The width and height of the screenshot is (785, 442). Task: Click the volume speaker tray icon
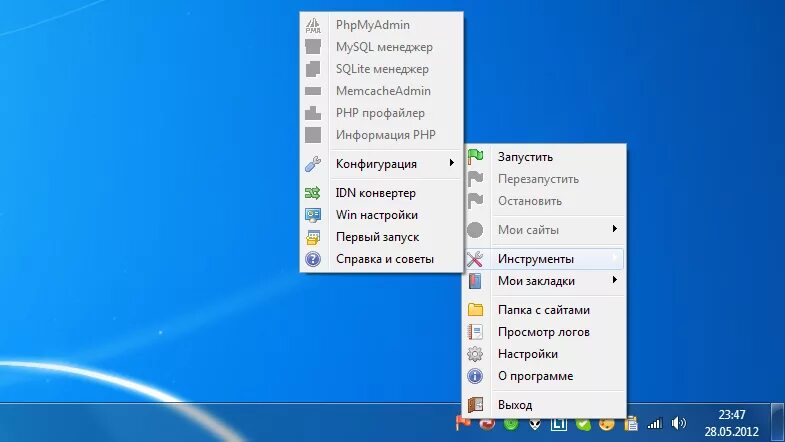tap(678, 423)
